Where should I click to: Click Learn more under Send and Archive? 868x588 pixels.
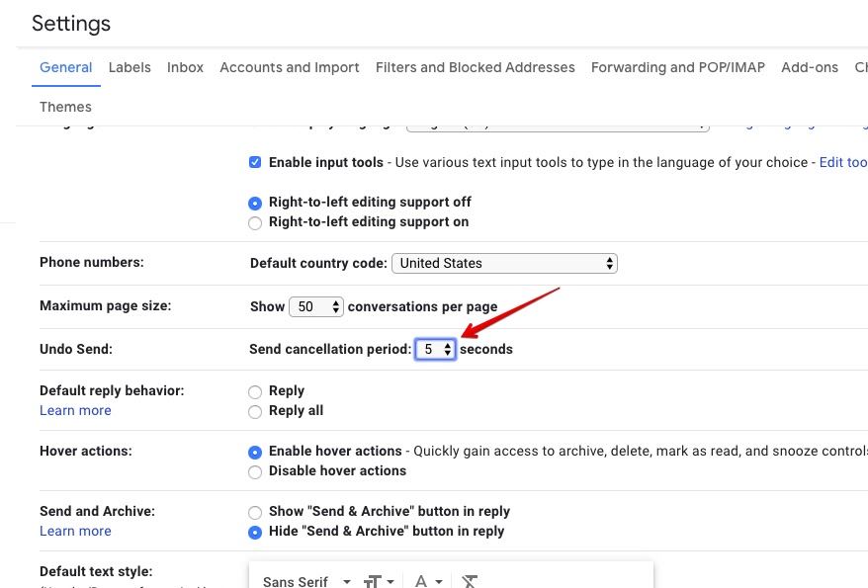click(75, 531)
